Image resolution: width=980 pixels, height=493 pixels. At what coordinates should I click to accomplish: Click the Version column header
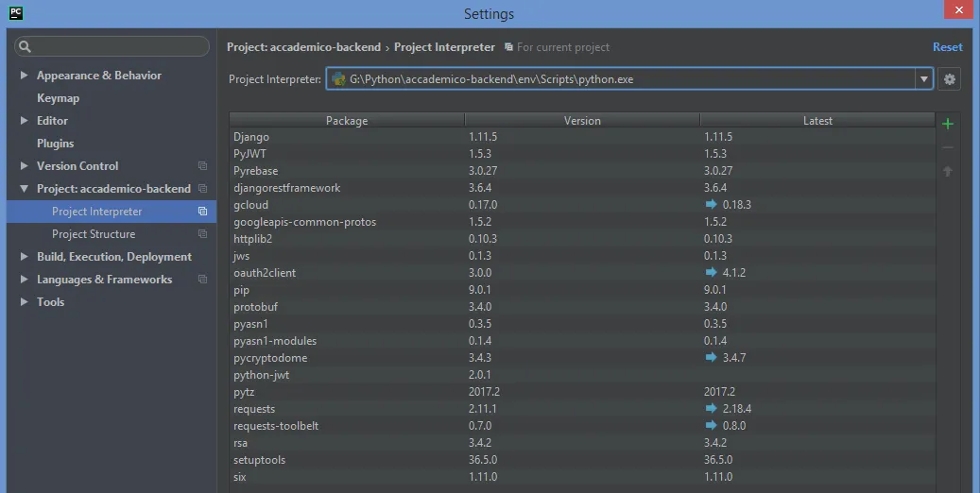[x=582, y=121]
